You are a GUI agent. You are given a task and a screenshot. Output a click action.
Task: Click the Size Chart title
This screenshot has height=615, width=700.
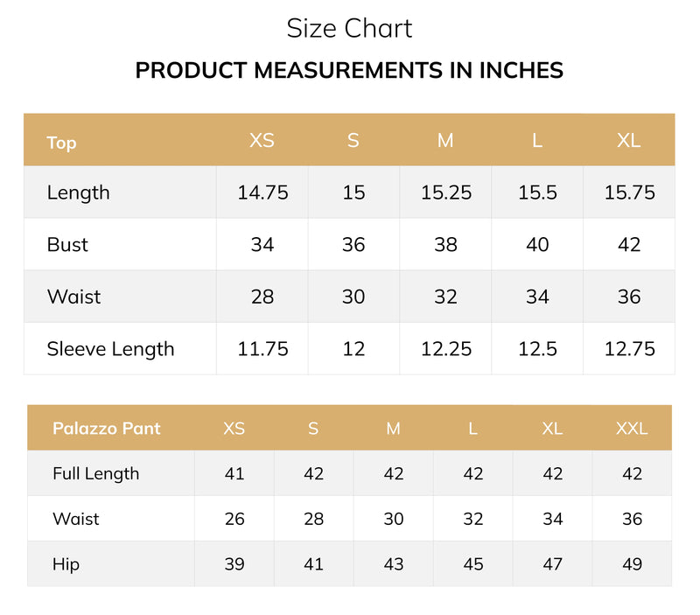coord(349,29)
